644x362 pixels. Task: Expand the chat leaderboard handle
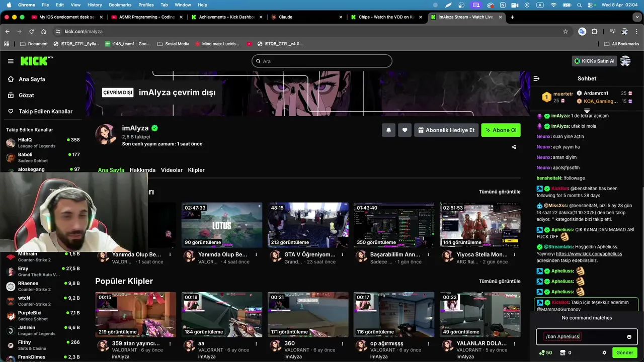[587, 111]
